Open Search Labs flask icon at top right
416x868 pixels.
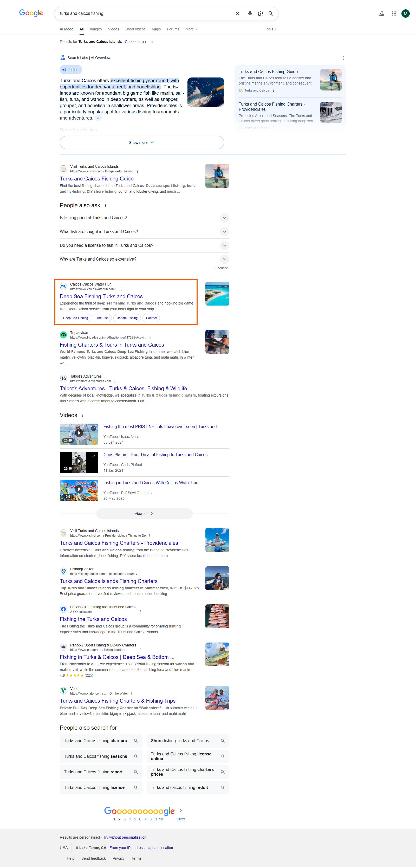pyautogui.click(x=381, y=14)
